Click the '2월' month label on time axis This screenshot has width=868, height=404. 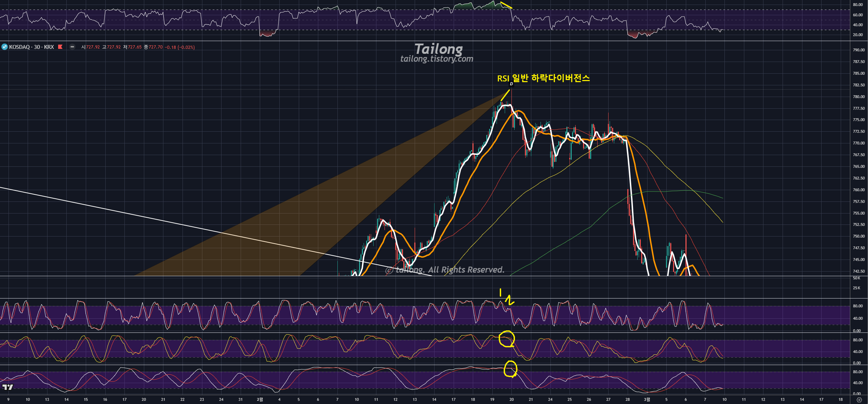tap(260, 399)
